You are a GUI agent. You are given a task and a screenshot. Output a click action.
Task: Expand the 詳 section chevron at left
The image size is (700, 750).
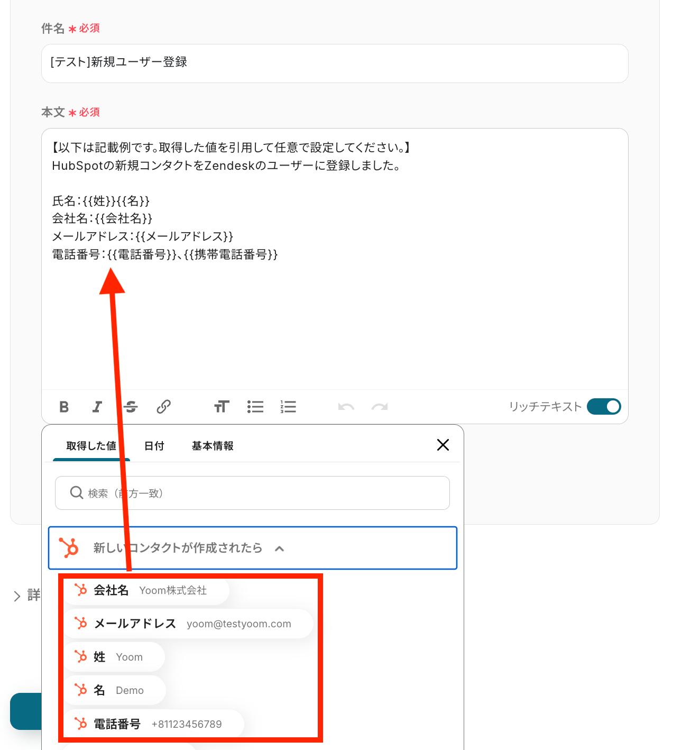pyautogui.click(x=17, y=596)
